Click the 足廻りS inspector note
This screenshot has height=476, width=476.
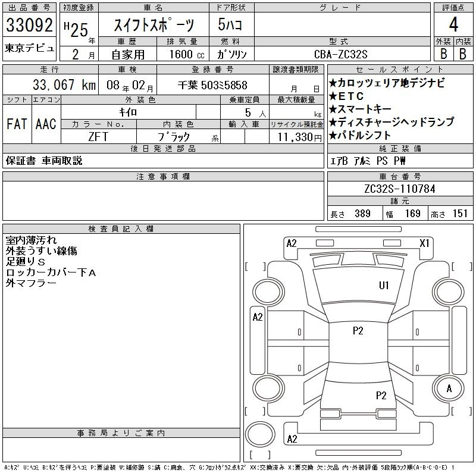(26, 262)
